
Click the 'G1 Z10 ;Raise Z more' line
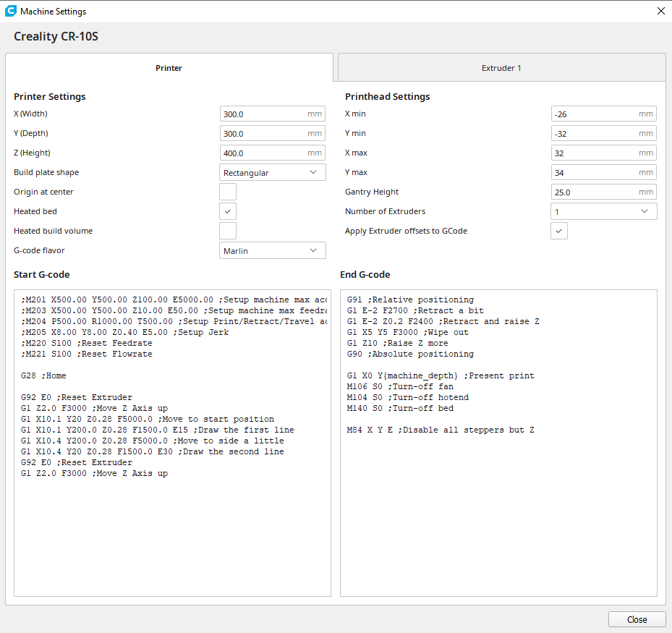398,343
